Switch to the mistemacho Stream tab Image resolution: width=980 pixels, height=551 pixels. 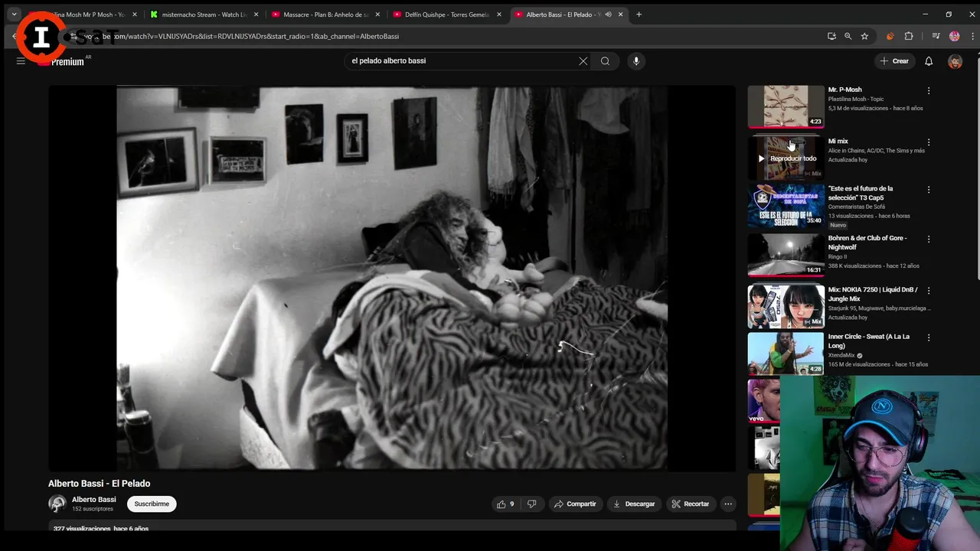(204, 14)
